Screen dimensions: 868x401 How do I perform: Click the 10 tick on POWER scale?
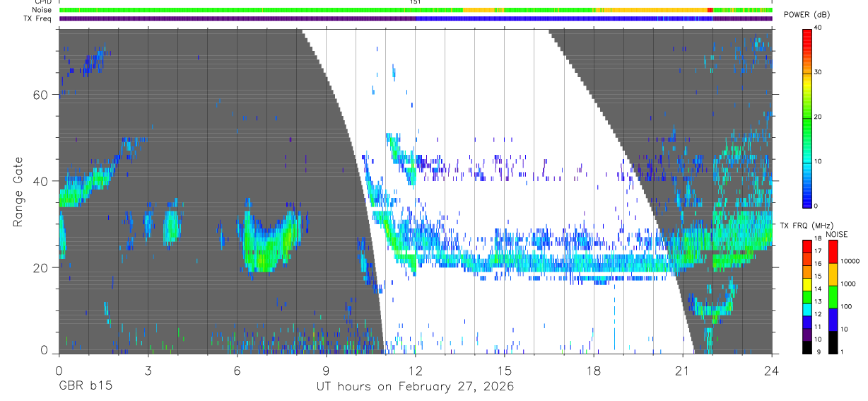819,161
